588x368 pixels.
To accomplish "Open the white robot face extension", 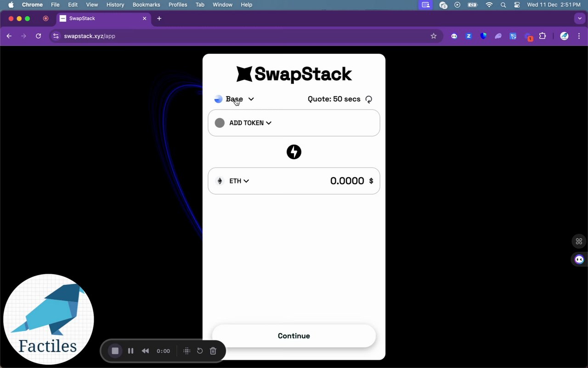I will [454, 36].
